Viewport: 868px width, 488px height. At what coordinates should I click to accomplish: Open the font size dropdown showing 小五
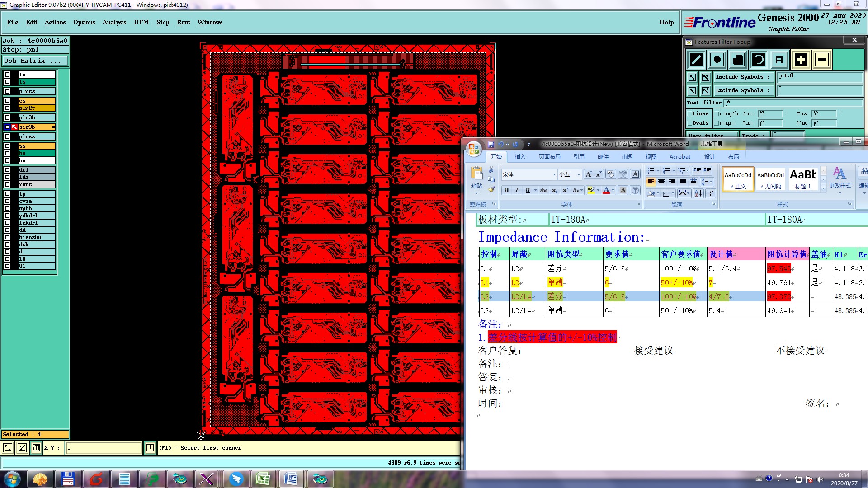(579, 174)
